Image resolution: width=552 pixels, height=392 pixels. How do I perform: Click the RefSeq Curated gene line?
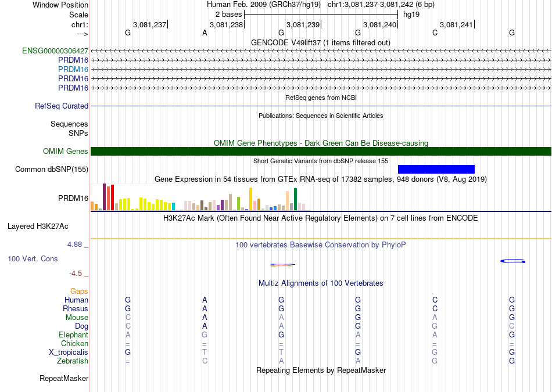click(x=321, y=106)
